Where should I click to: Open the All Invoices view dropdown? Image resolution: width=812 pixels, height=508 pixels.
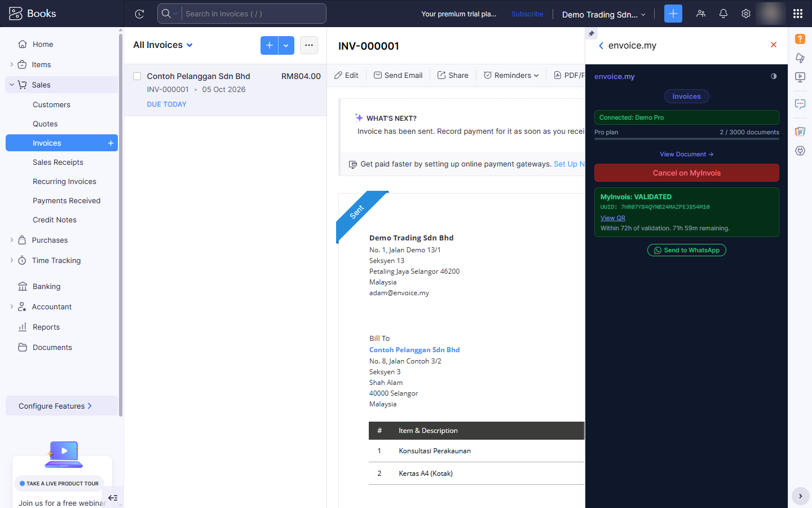[163, 45]
